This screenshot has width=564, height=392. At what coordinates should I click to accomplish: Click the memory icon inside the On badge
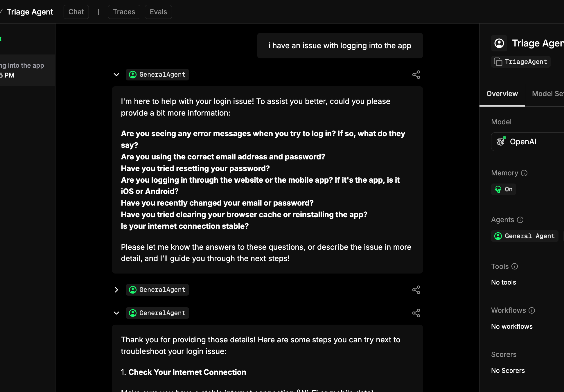point(498,189)
